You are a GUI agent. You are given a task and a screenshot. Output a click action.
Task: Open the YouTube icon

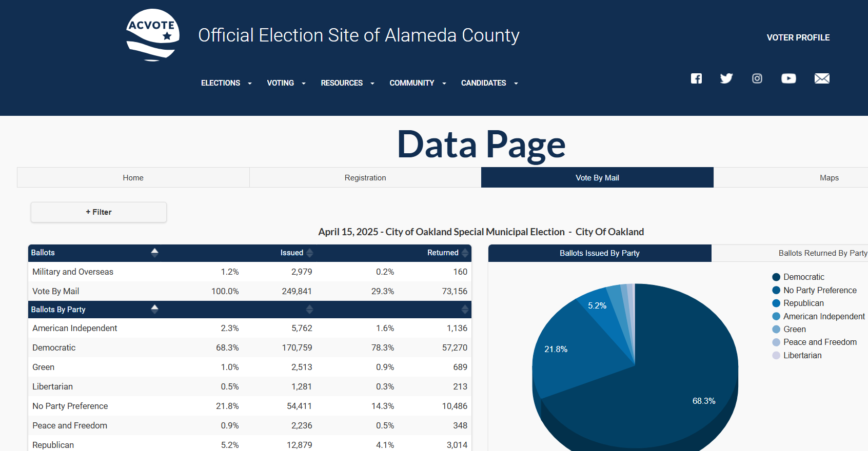(x=788, y=78)
